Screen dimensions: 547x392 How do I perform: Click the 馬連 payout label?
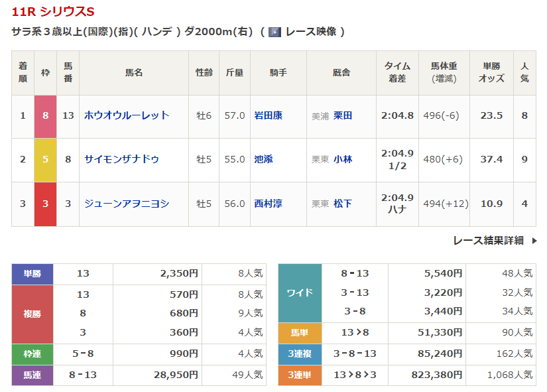tap(32, 375)
